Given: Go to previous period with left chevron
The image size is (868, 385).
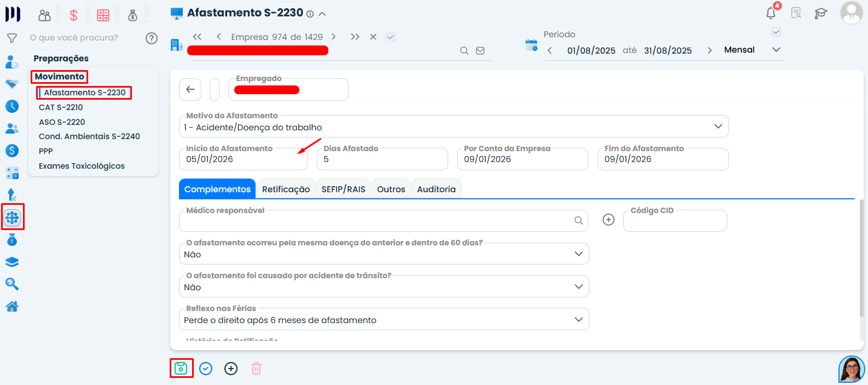Looking at the screenshot, I should pyautogui.click(x=549, y=50).
